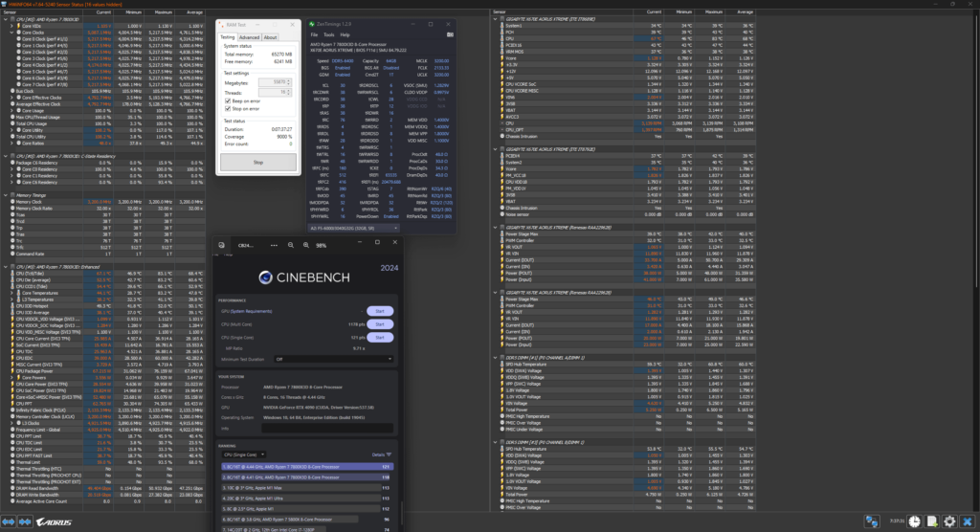
Task: Click the Threads stepper in RAM Test
Action: coord(289,92)
